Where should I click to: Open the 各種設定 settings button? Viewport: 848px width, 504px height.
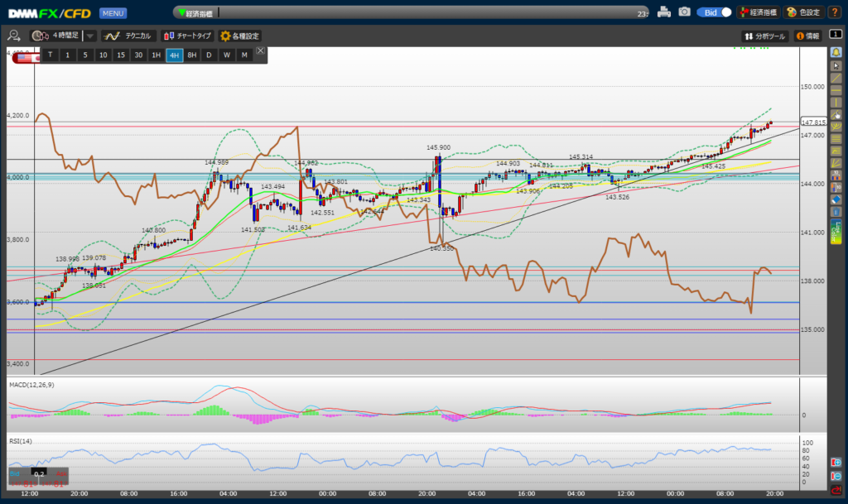coord(239,36)
